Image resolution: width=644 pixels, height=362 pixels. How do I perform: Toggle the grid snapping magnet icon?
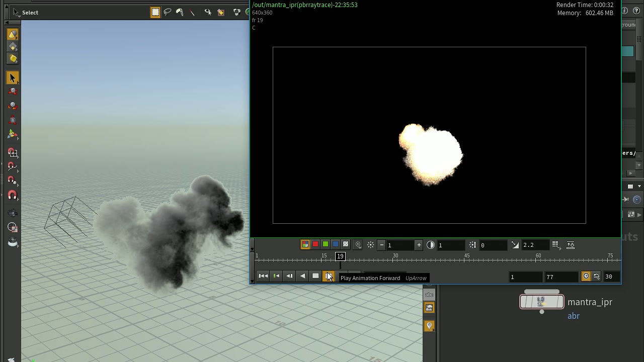coord(13,153)
